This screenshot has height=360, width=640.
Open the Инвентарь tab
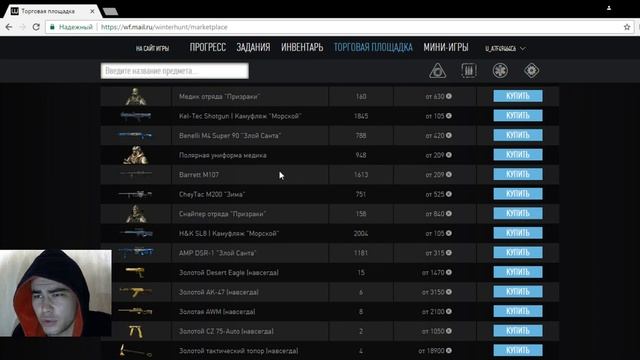pyautogui.click(x=302, y=47)
